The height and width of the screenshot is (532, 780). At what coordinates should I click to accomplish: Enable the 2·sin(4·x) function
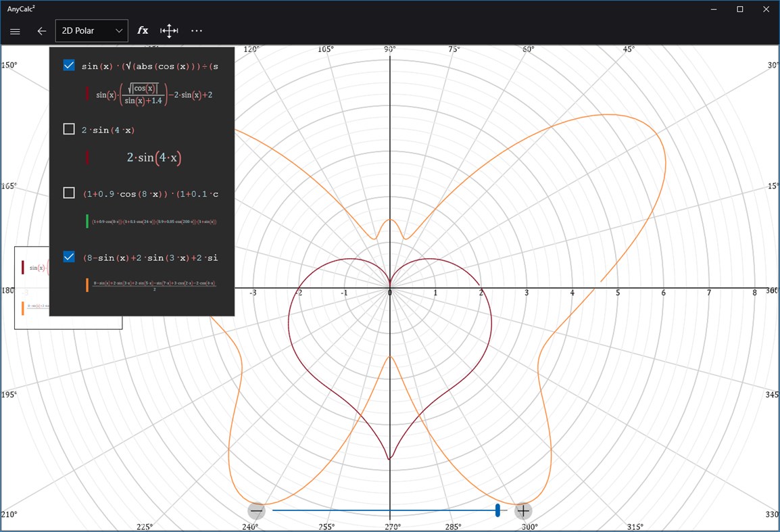coord(69,128)
